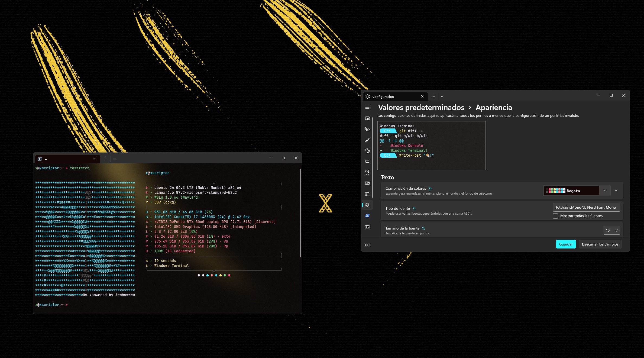The width and height of the screenshot is (644, 358).
Task: Open Rendering monitor icon in sidebar
Action: [367, 162]
